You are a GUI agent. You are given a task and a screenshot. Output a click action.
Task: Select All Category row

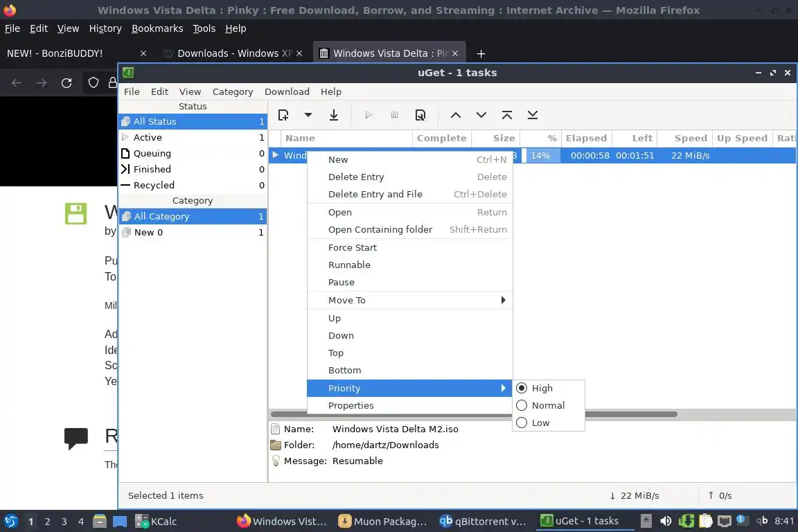pyautogui.click(x=193, y=216)
